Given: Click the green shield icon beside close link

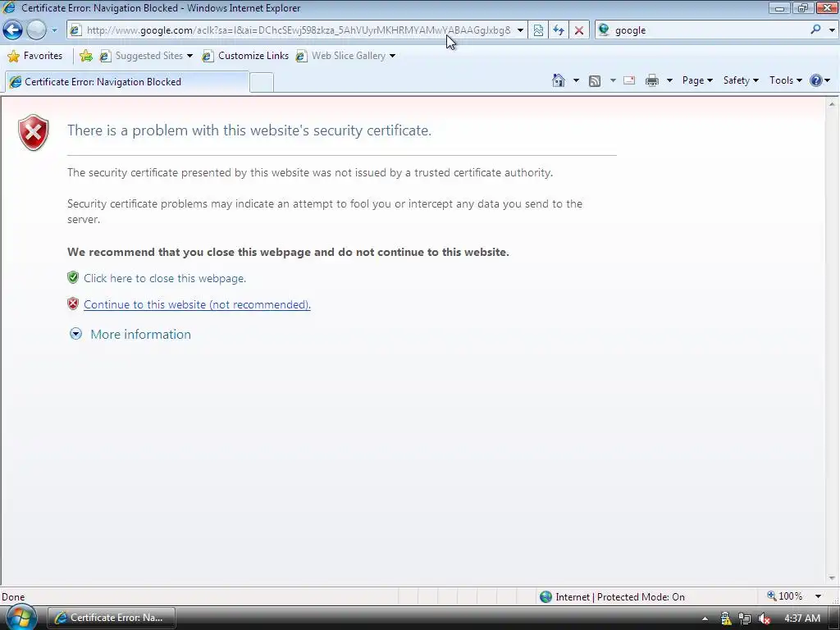Looking at the screenshot, I should point(73,277).
